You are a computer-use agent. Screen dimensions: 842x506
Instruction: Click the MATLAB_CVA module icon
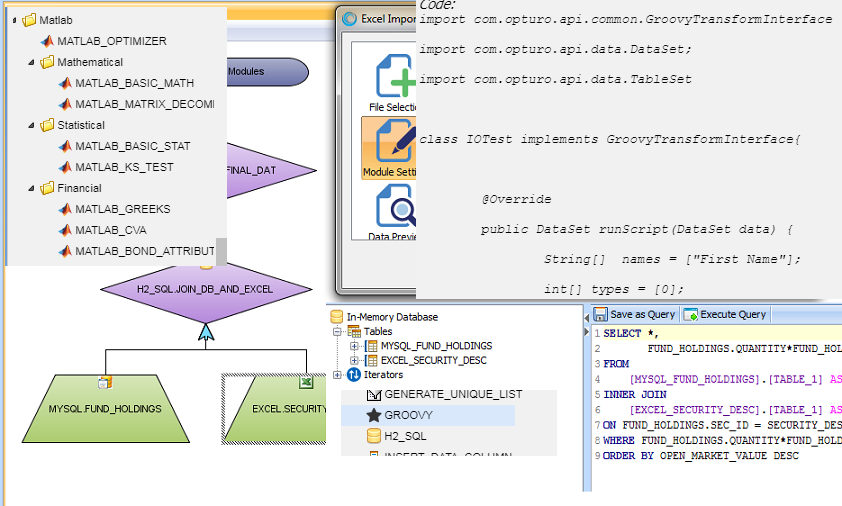click(x=65, y=230)
